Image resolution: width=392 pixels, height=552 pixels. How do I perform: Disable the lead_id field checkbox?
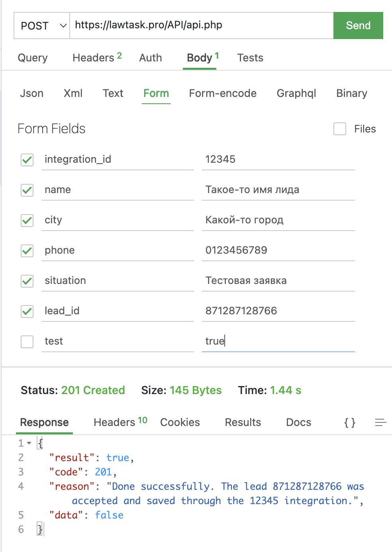[x=27, y=311]
